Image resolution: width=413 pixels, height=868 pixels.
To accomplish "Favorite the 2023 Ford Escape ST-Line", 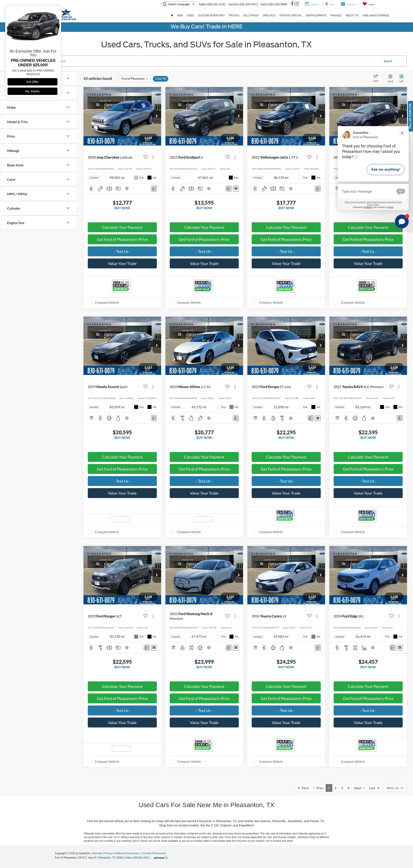I will (309, 387).
